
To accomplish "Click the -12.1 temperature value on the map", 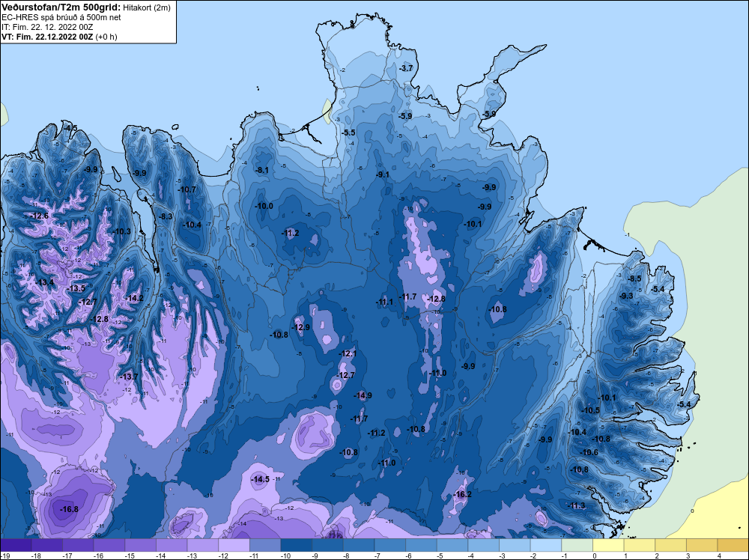I will tap(348, 354).
